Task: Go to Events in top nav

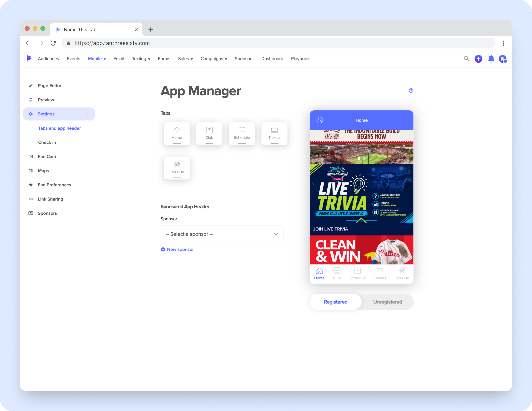Action: click(x=73, y=59)
